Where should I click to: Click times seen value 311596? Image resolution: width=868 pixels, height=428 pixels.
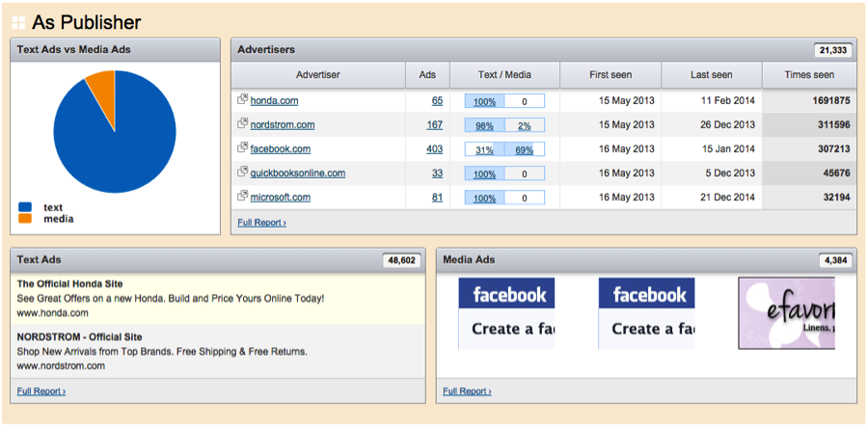[x=833, y=125]
